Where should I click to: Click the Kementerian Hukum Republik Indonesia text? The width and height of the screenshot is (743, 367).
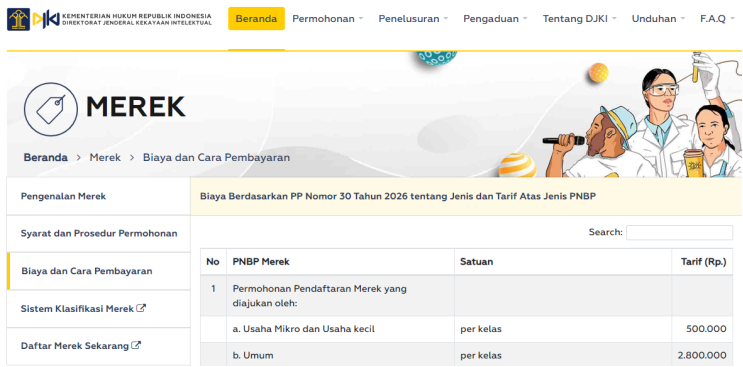(x=137, y=16)
